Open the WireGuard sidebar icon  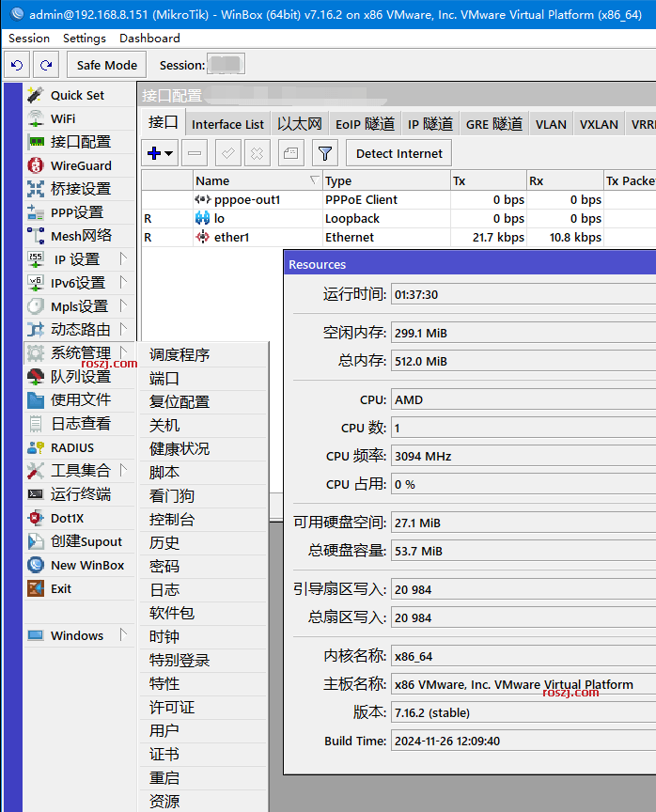(x=35, y=165)
